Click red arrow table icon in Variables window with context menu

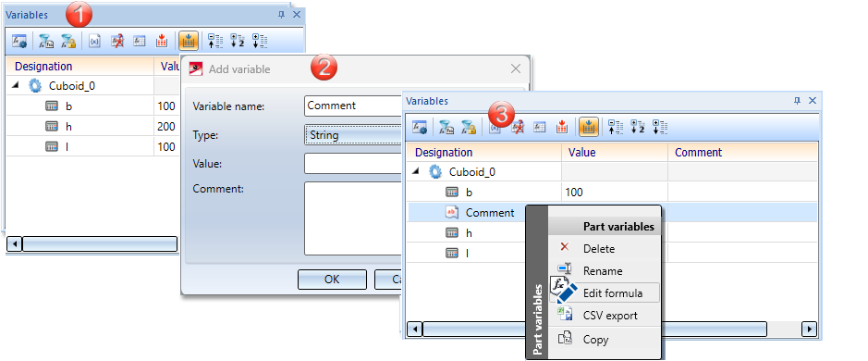tap(562, 127)
